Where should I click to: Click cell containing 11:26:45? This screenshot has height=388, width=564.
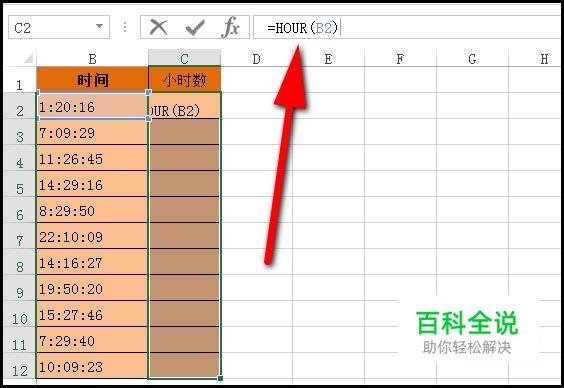tap(92, 158)
